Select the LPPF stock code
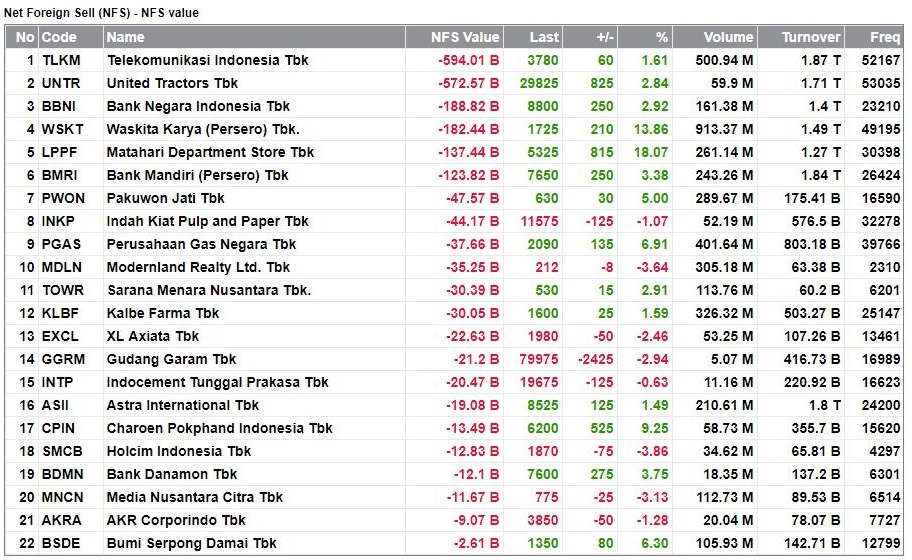912x560 pixels. 59,152
